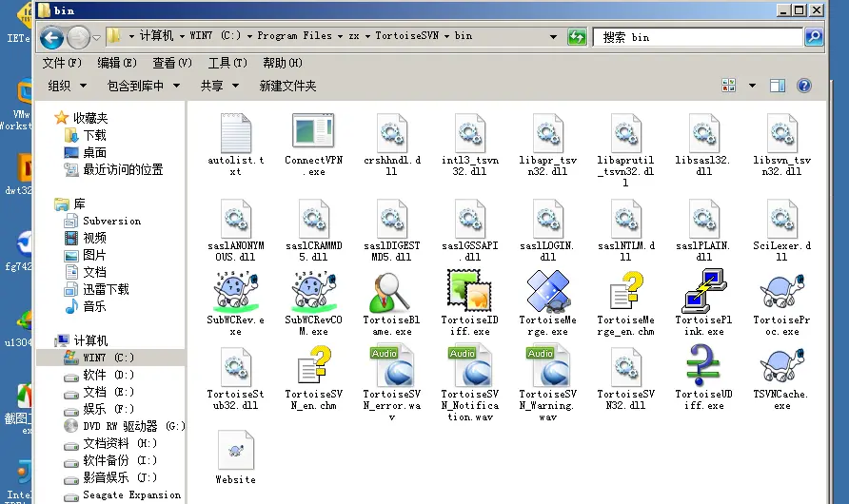Select the saslCRAMMD5.dll file icon

click(313, 219)
